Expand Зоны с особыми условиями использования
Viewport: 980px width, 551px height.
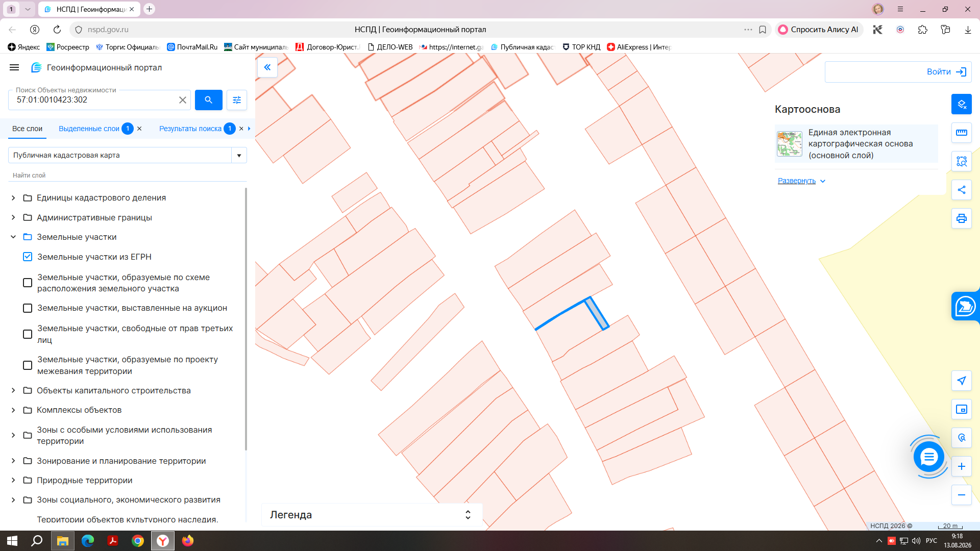(x=13, y=435)
